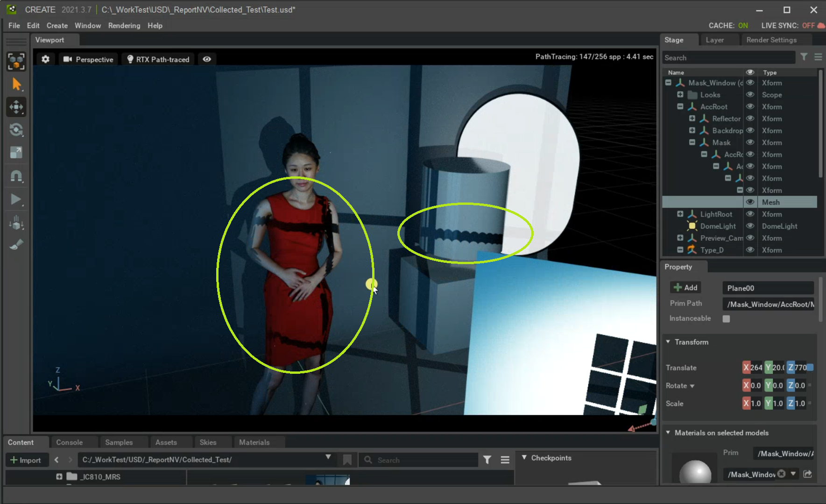Screen dimensions: 826x504
Task: Switch to the Console tab
Action: coord(70,442)
